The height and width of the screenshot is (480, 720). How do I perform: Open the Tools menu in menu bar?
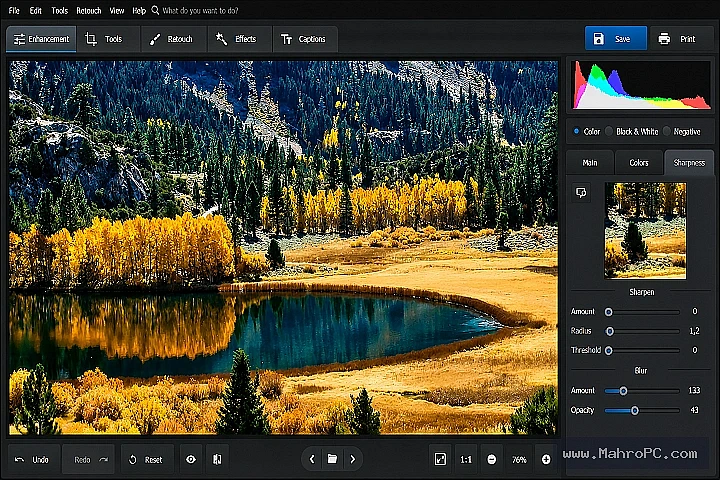tap(59, 10)
